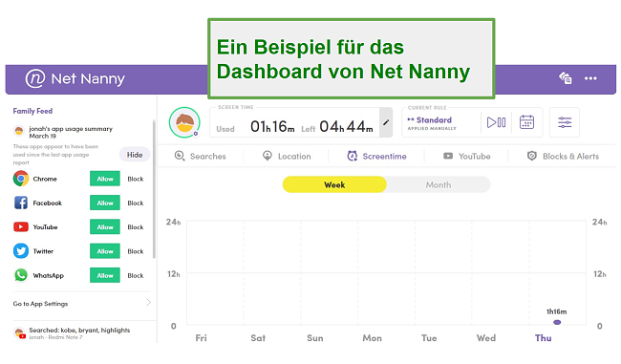
Task: Select the Week view toggle
Action: (x=334, y=185)
